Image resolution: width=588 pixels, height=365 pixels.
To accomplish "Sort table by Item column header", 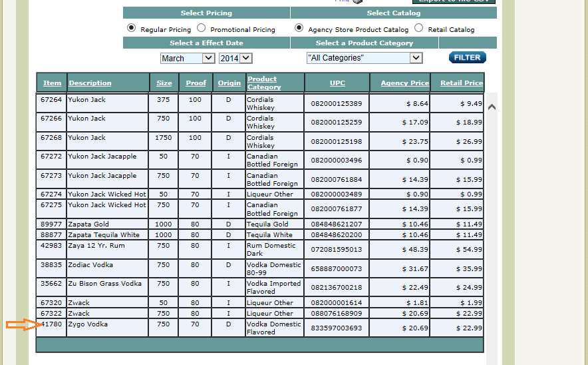I will click(x=52, y=83).
